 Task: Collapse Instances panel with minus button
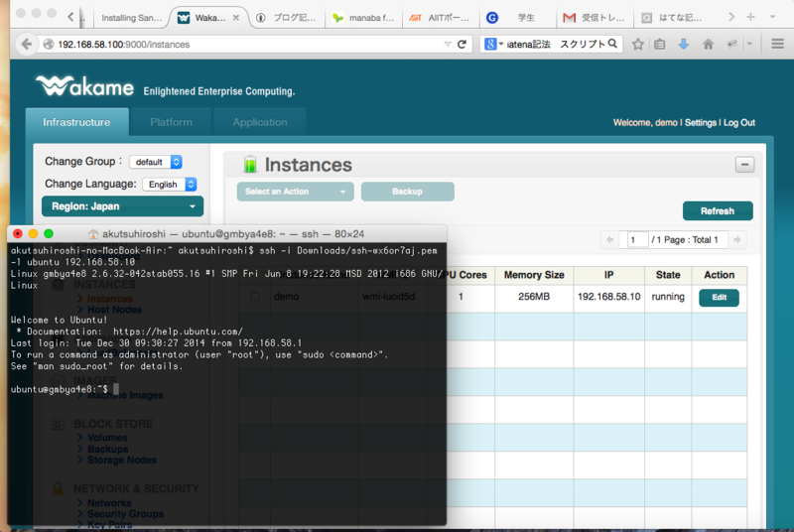tap(744, 165)
